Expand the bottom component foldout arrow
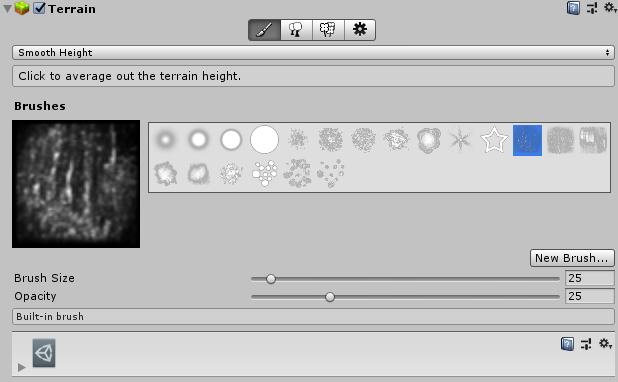 [22, 367]
